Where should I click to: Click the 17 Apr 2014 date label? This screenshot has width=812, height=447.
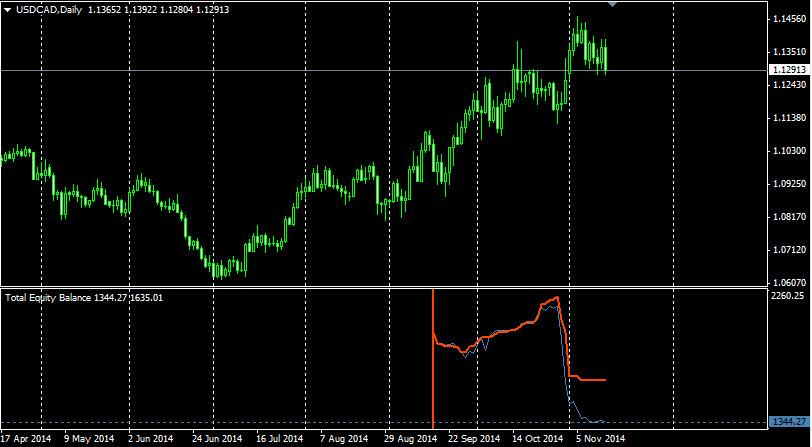coord(26,439)
